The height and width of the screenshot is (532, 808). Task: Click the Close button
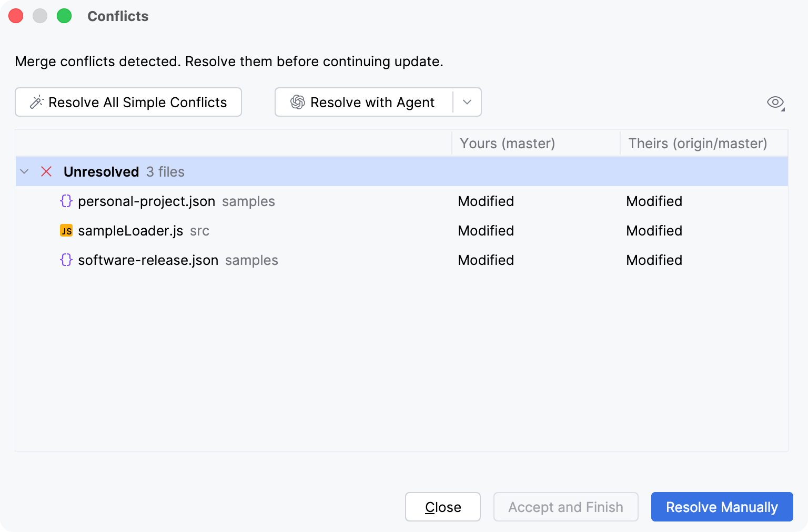coord(443,507)
